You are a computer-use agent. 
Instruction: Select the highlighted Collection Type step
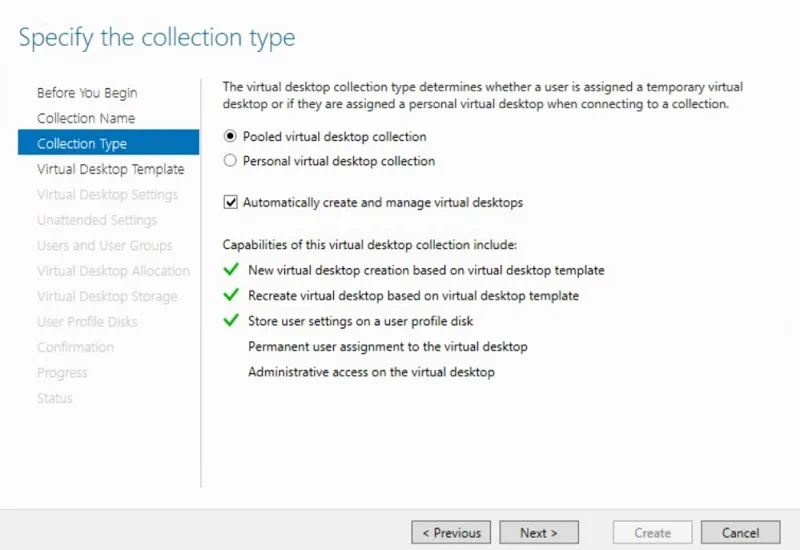(82, 144)
